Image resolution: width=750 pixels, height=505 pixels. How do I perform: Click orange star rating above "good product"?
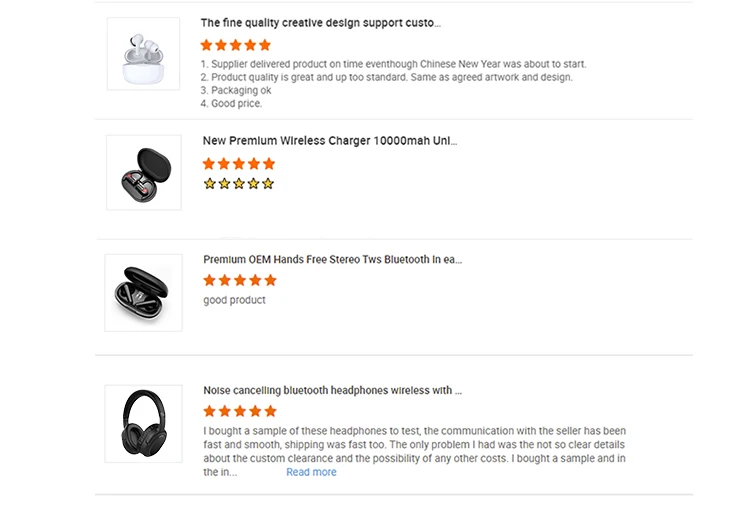click(239, 281)
